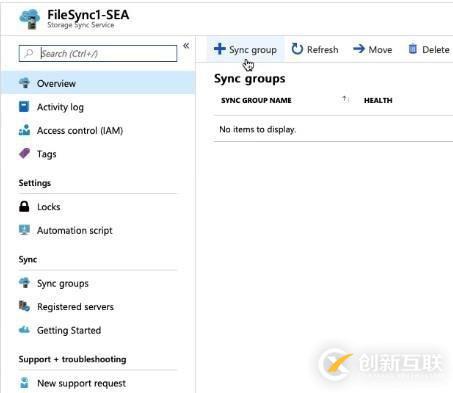Image resolution: width=453 pixels, height=393 pixels.
Task: Click the purple Tags icon
Action: [x=24, y=154]
